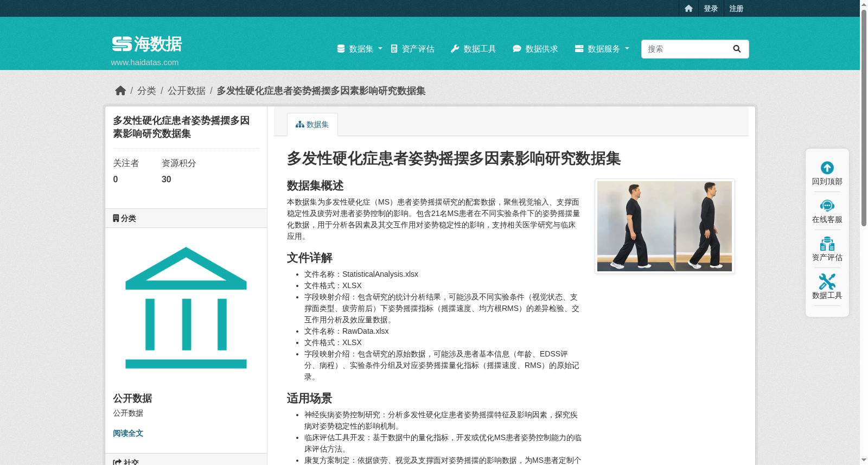868x465 pixels.
Task: Click the 适用场景 heading
Action: pyautogui.click(x=310, y=398)
